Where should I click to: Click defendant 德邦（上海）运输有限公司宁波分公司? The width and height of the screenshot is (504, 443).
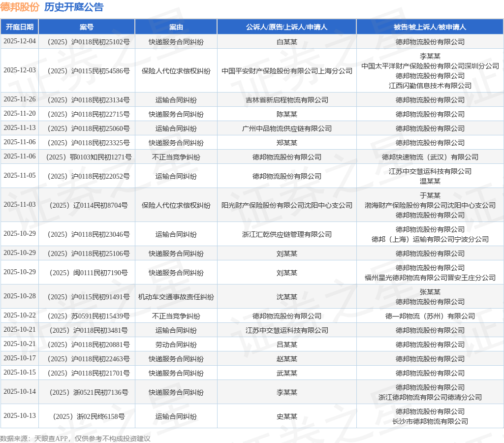tap(430, 239)
